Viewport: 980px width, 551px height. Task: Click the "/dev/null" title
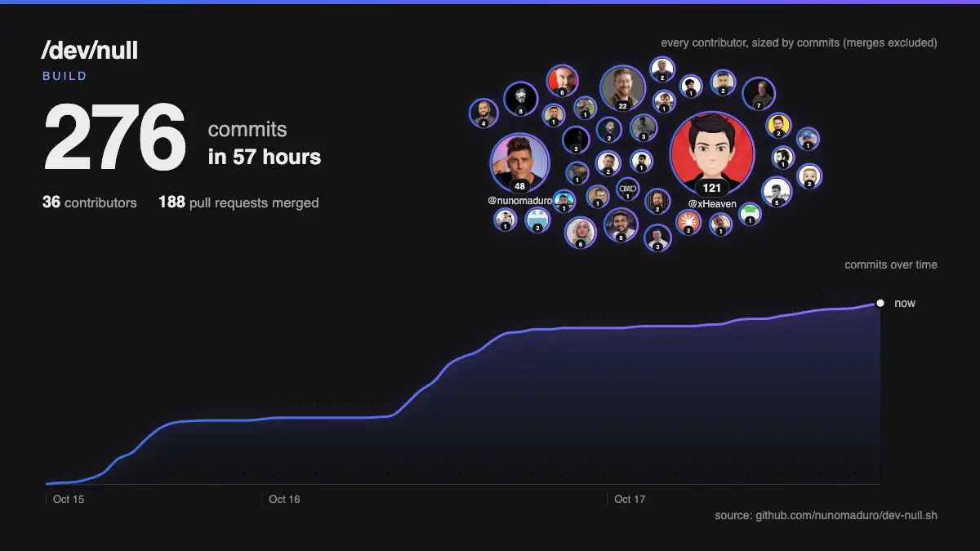90,51
